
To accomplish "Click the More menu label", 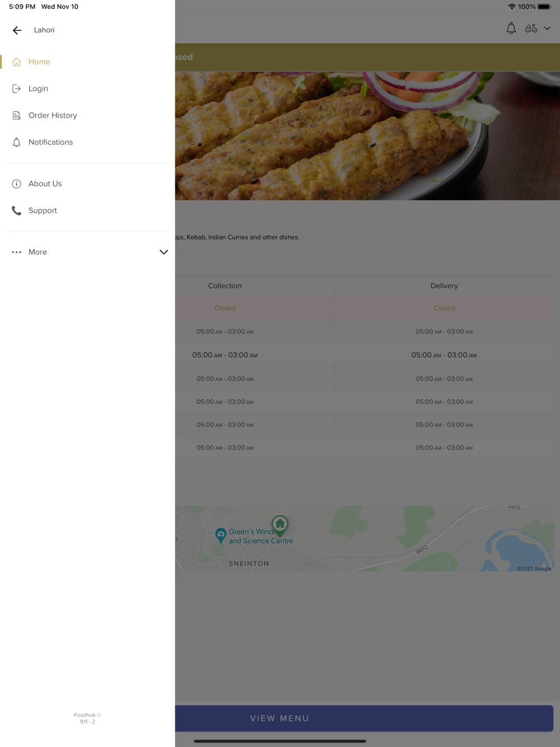I will tap(38, 252).
